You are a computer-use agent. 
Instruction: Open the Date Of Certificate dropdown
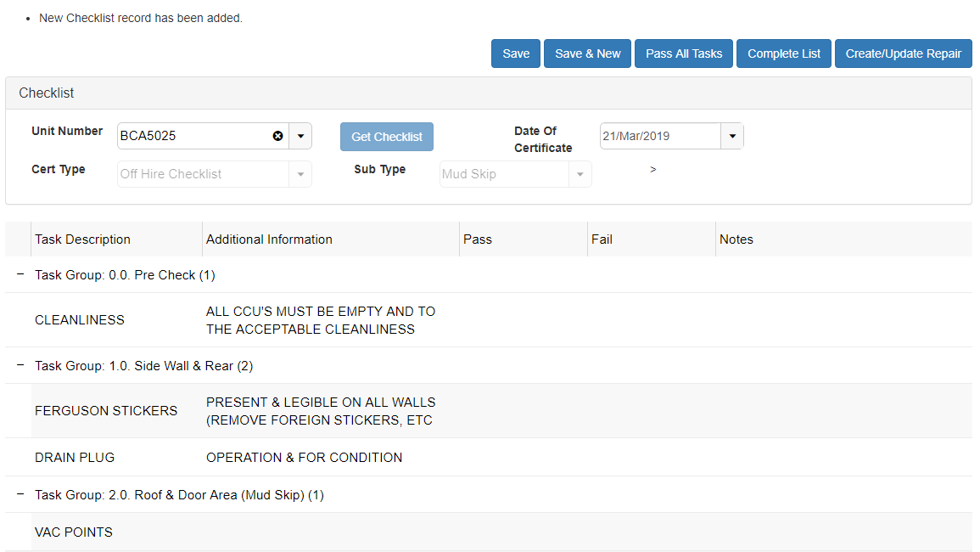coord(732,136)
